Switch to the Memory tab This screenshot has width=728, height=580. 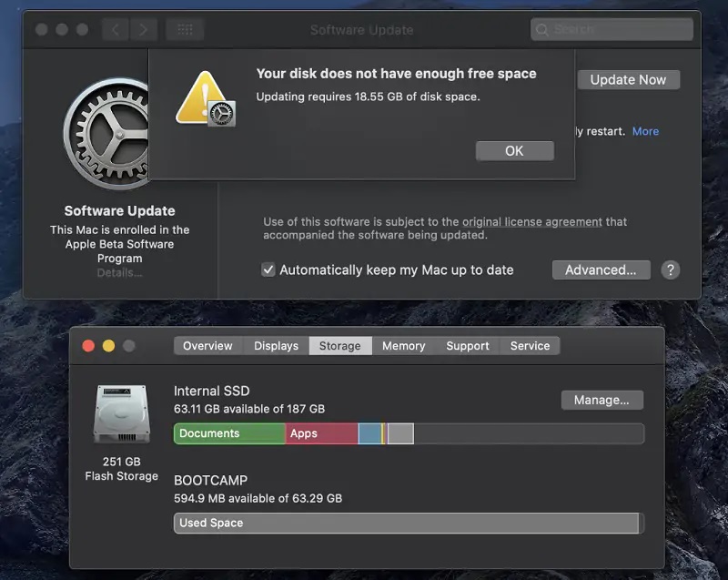403,345
